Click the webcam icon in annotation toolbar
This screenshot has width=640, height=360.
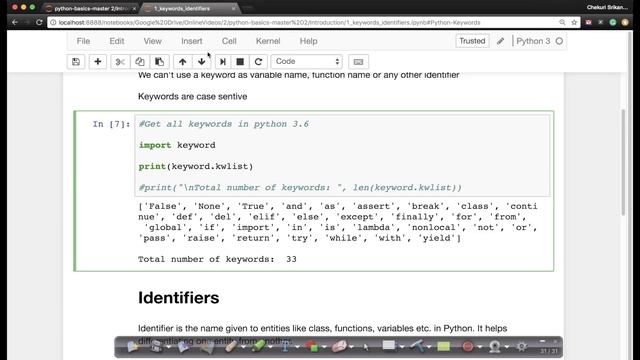(x=495, y=347)
